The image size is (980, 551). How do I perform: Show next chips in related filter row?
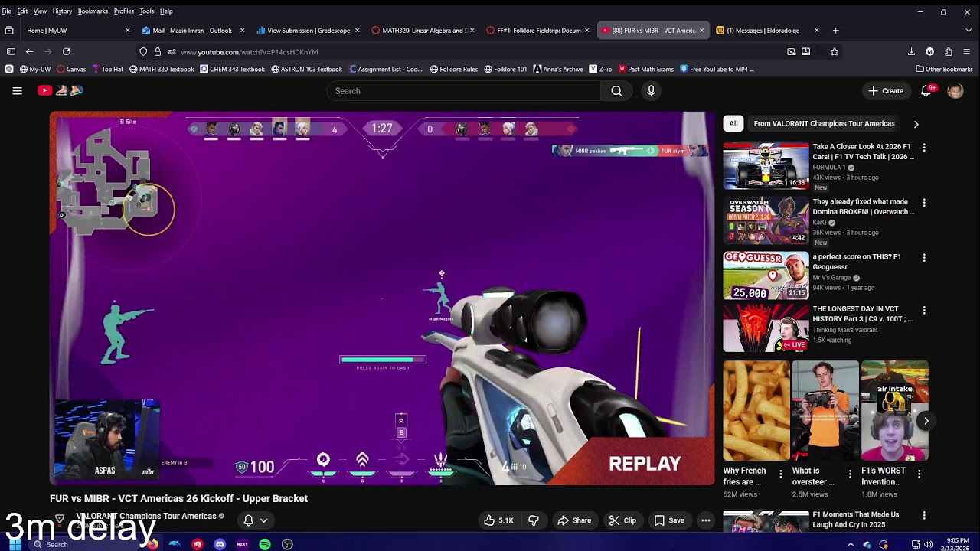point(916,124)
